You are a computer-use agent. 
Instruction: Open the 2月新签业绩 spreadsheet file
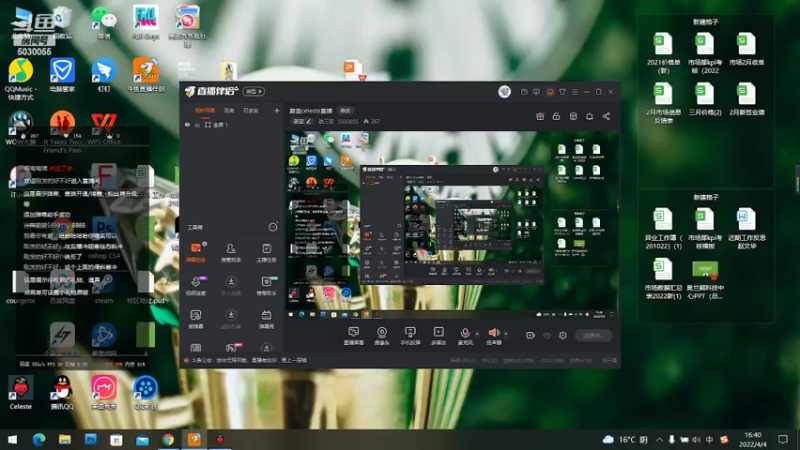(x=746, y=99)
